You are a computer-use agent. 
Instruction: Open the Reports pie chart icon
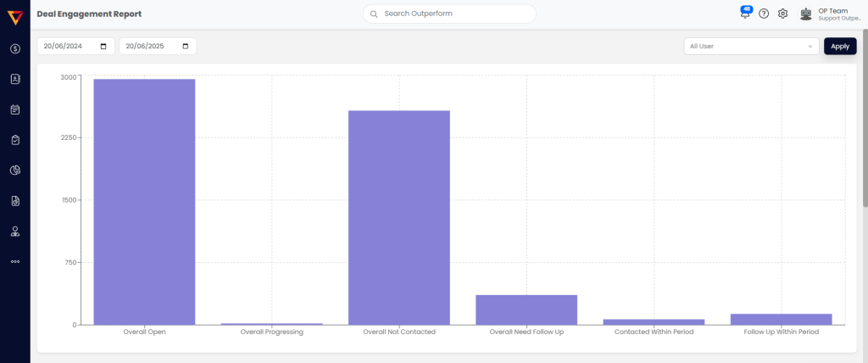15,170
